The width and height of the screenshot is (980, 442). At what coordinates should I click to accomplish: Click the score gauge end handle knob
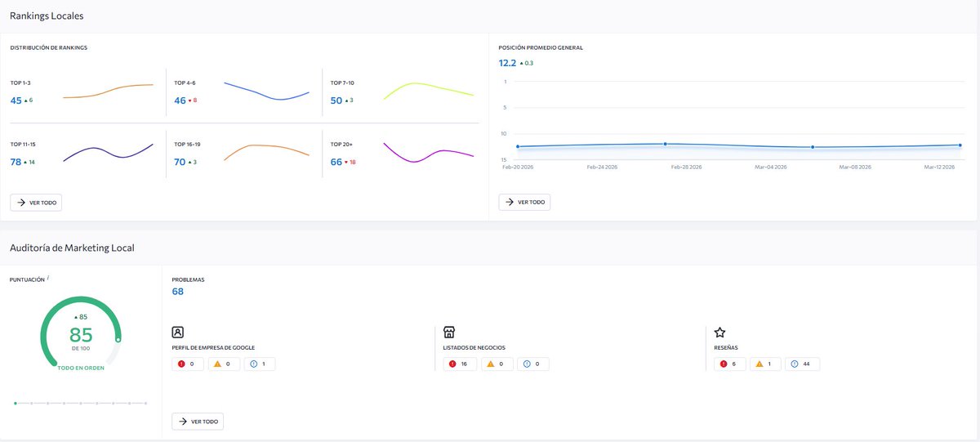(x=118, y=339)
